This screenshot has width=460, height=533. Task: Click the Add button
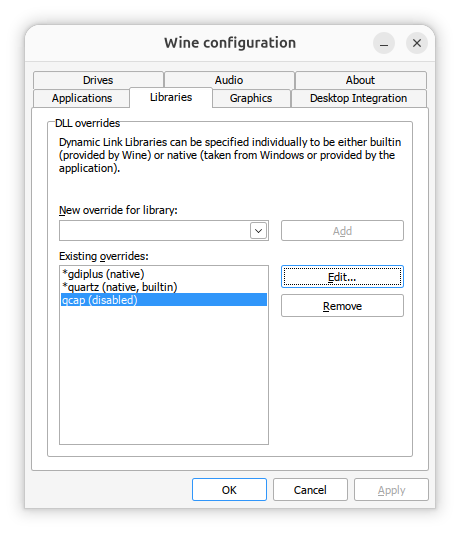[342, 231]
